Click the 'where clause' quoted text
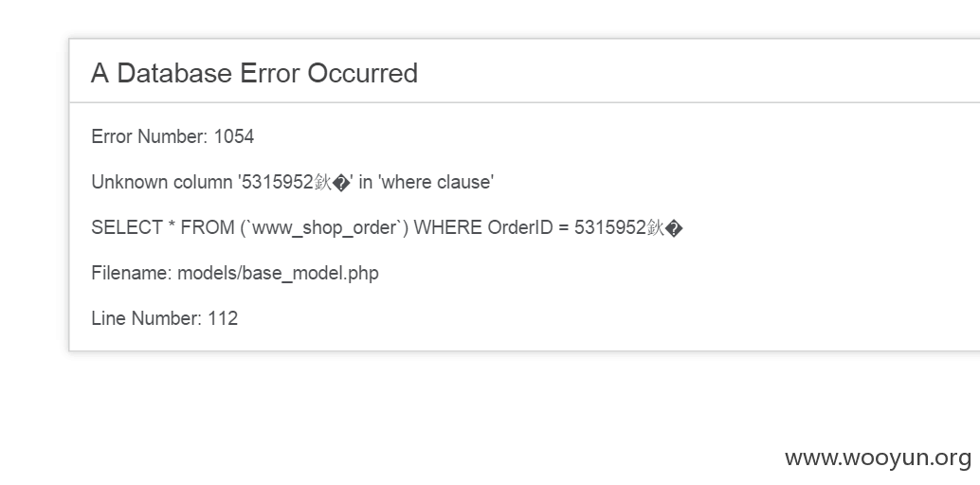The image size is (980, 485). pyautogui.click(x=436, y=182)
